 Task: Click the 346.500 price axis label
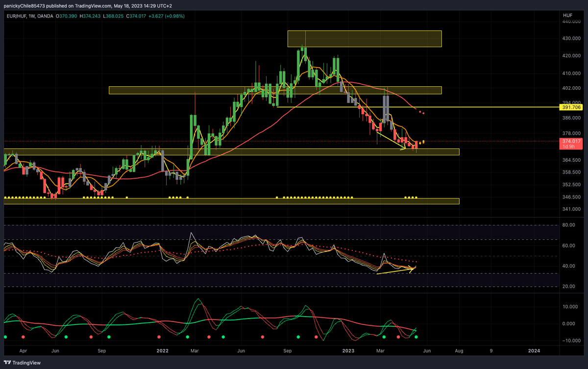(571, 197)
